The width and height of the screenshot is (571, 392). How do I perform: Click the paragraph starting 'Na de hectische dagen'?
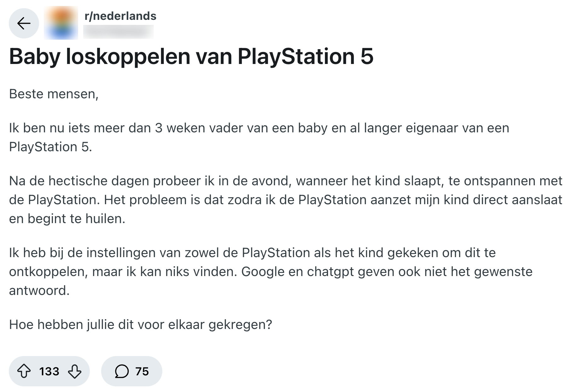pos(284,200)
